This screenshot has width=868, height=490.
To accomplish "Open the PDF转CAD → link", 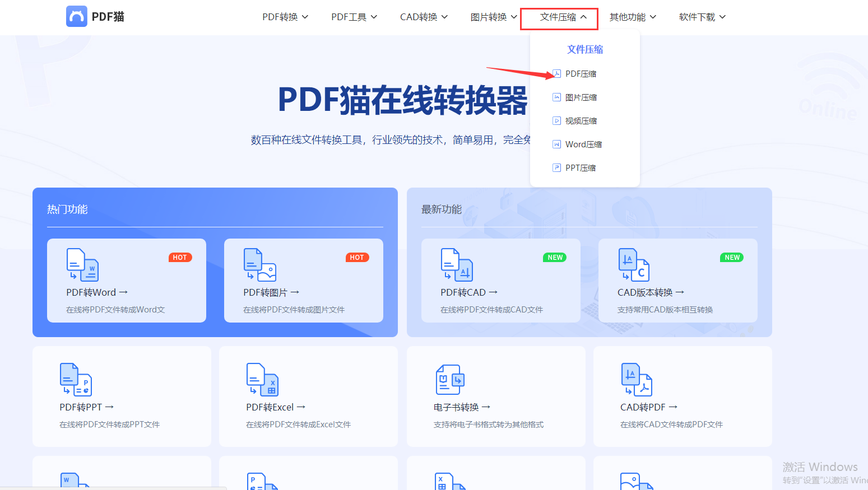I will coord(469,292).
